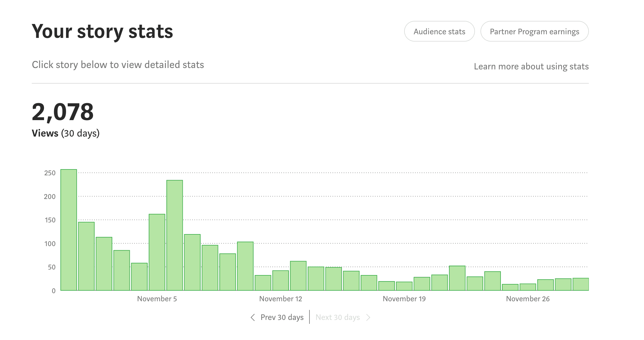The image size is (644, 340).
Task: Click the Views (30 days) label
Action: (x=65, y=133)
